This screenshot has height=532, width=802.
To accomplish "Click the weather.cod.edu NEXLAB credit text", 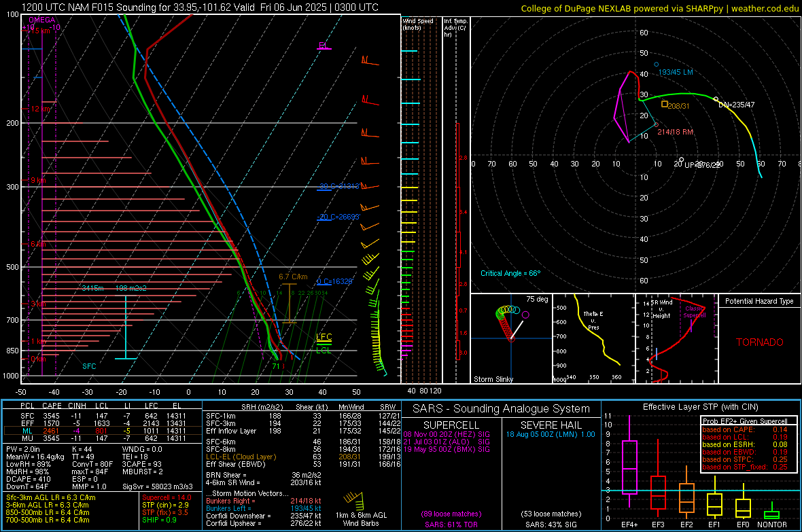I will click(659, 8).
